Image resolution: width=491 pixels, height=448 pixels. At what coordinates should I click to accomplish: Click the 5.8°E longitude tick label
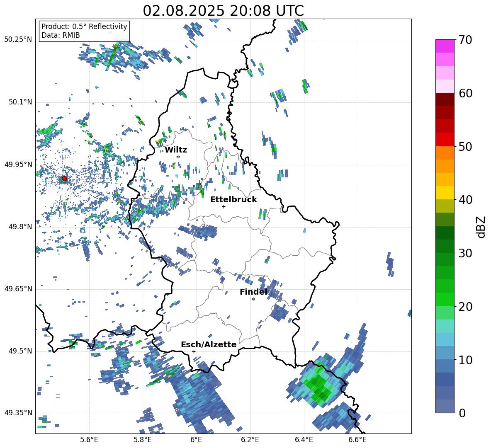pos(143,440)
